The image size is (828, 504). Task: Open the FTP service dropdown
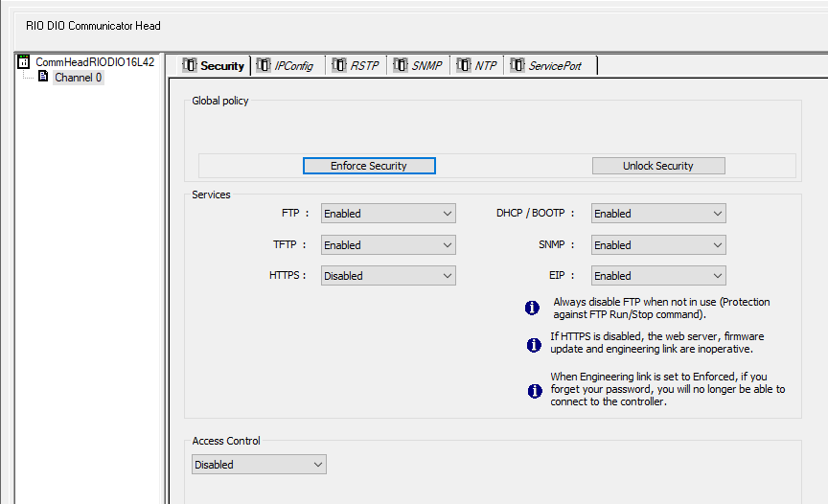point(388,214)
